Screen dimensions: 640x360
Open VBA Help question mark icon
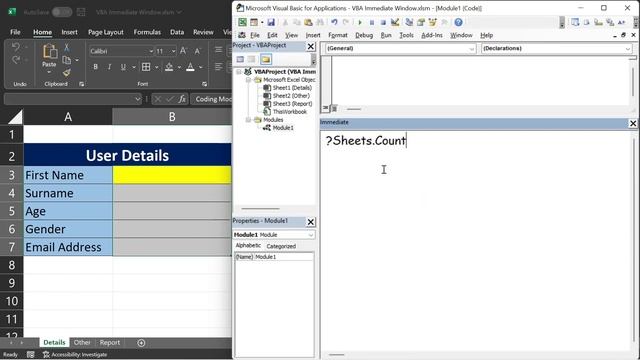(x=458, y=22)
